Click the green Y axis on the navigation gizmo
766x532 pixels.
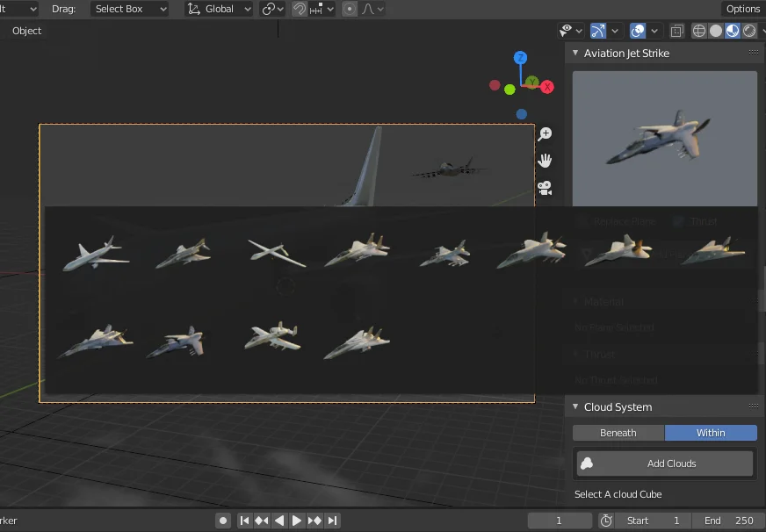[x=531, y=81]
